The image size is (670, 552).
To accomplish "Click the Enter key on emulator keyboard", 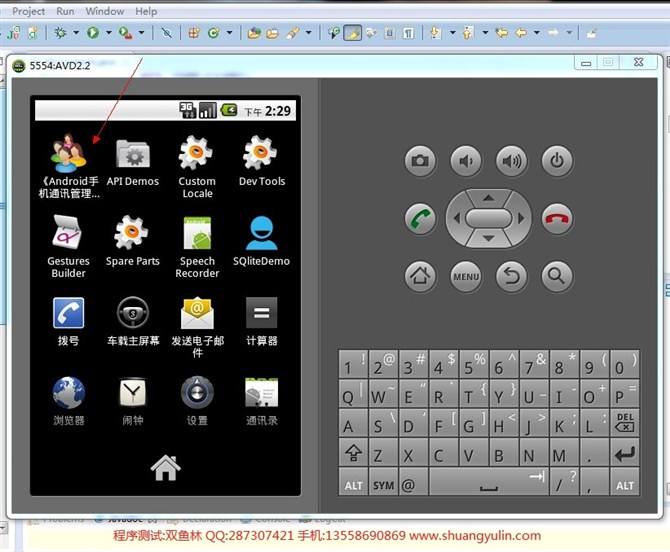I will [625, 452].
